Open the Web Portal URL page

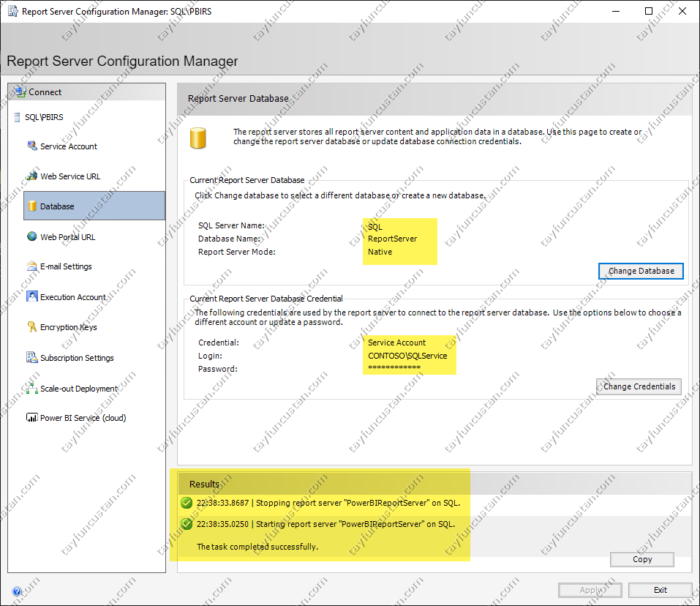(67, 237)
